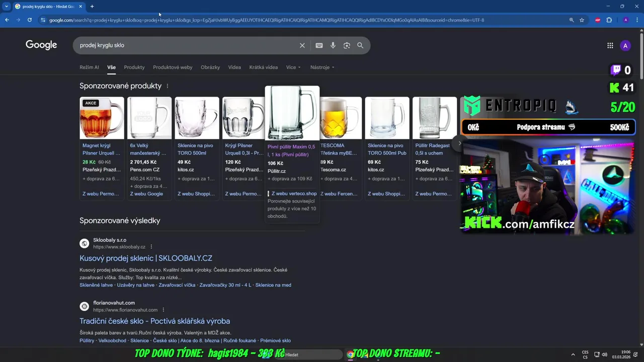Viewport: 644px width, 362px height.
Task: Open the 'Sklenice na med' sitelink
Action: tap(273, 285)
